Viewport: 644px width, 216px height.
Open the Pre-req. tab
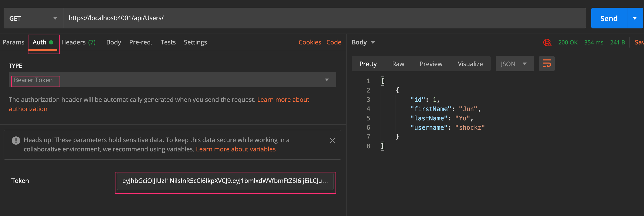(x=141, y=42)
